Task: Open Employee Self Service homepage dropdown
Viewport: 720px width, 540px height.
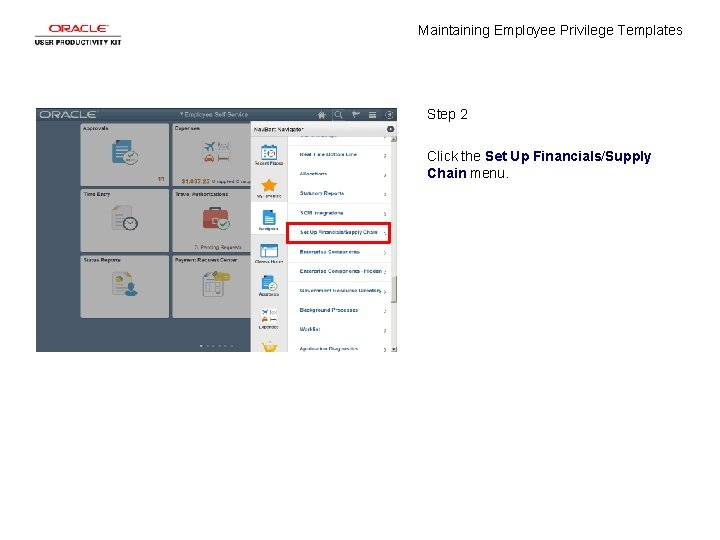Action: click(214, 114)
